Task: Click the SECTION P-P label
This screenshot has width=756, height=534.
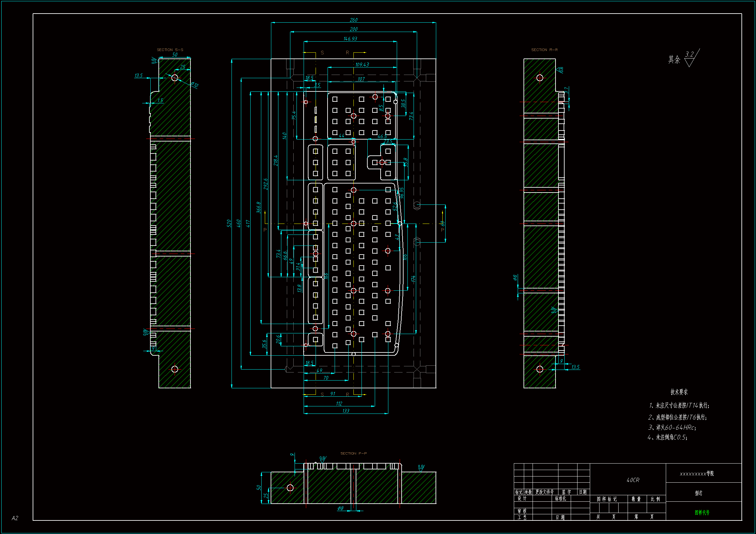Action: coord(353,453)
